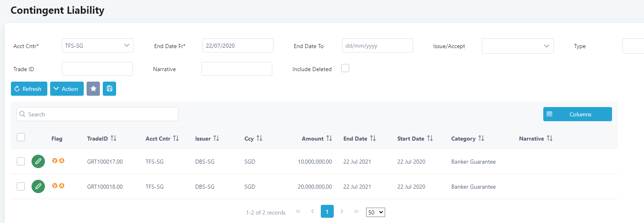The height and width of the screenshot is (223, 644).
Task: Click the star favorite icon button
Action: click(93, 89)
